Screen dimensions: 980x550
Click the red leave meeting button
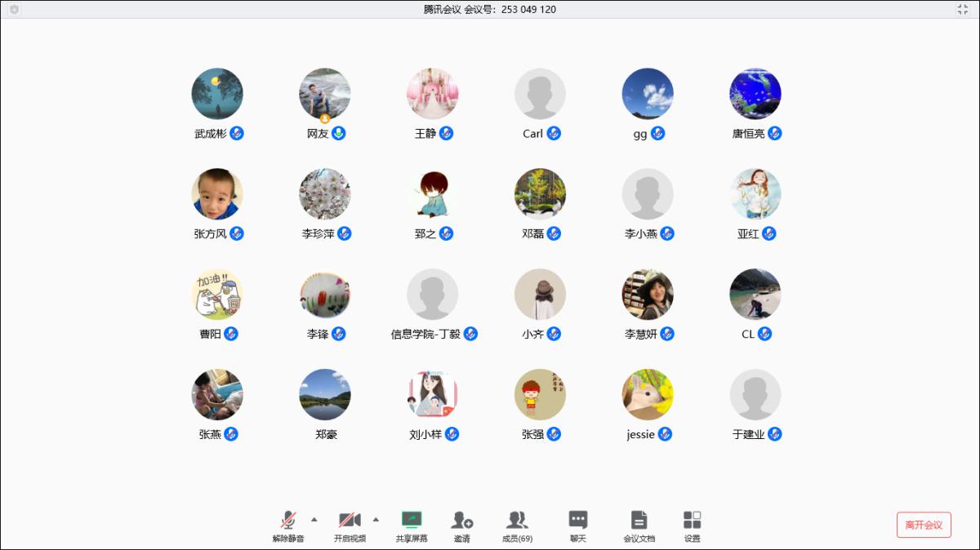[924, 525]
